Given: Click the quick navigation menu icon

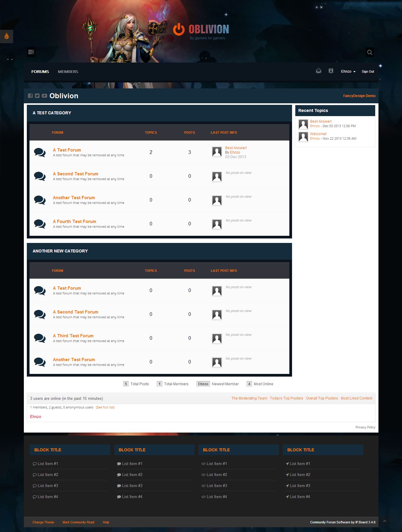Looking at the screenshot, I should pos(31,52).
